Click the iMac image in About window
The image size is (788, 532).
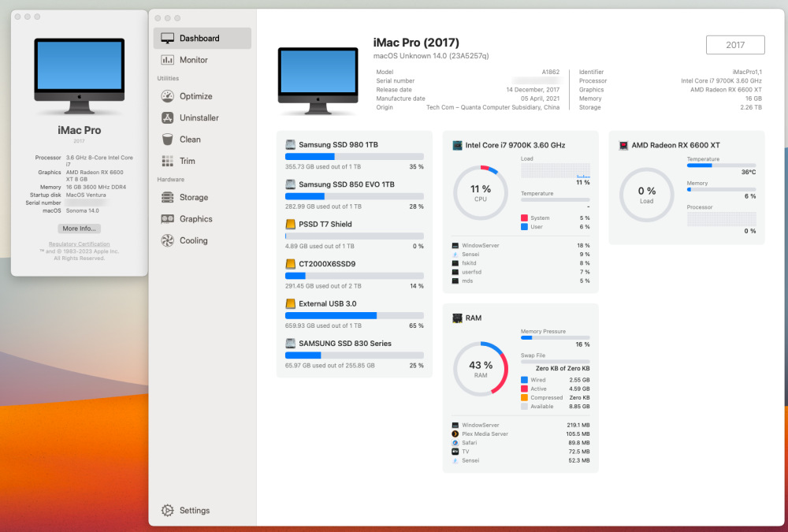tap(80, 76)
